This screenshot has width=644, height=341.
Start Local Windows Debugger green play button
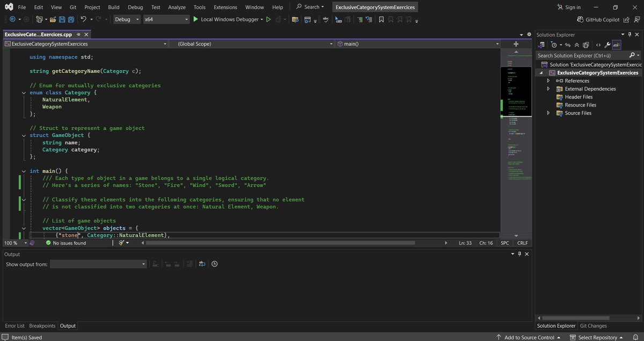[x=196, y=19]
